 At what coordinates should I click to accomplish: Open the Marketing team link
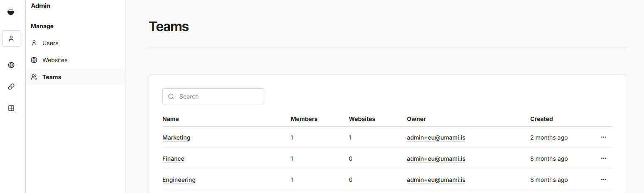[x=176, y=138]
